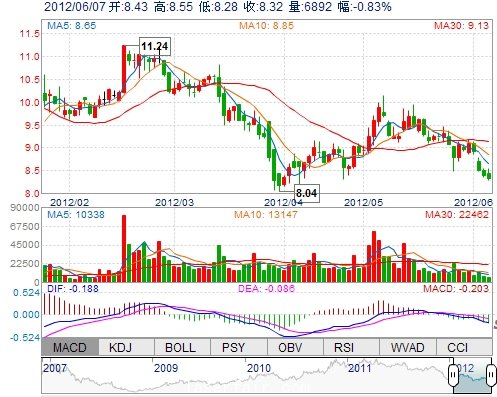
Task: Select the MACD indicator tab
Action: pos(70,347)
